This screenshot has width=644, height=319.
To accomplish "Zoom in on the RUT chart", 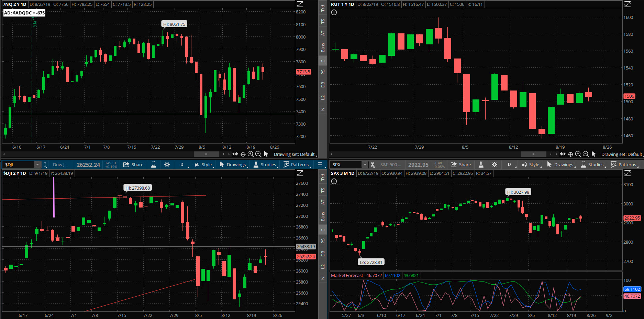I will click(578, 154).
